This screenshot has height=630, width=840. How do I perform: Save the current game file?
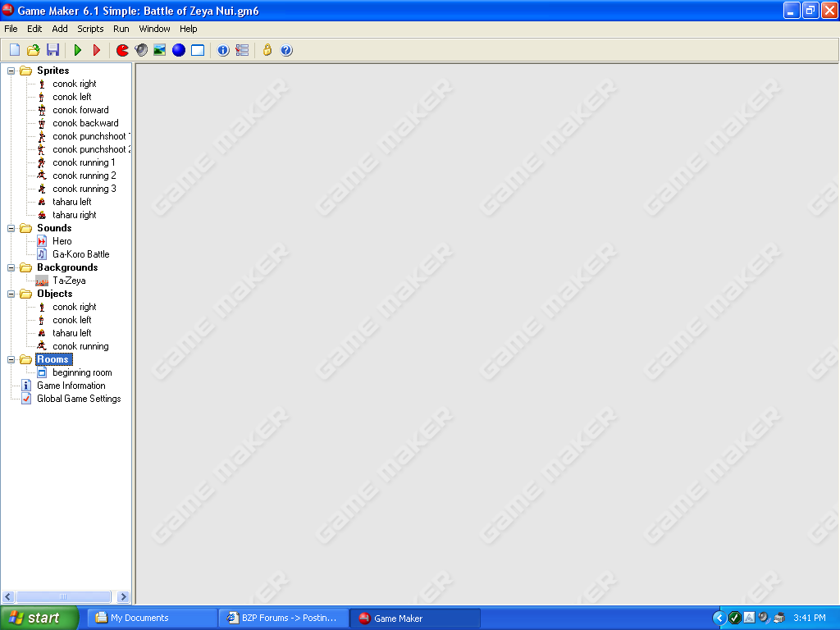click(52, 50)
